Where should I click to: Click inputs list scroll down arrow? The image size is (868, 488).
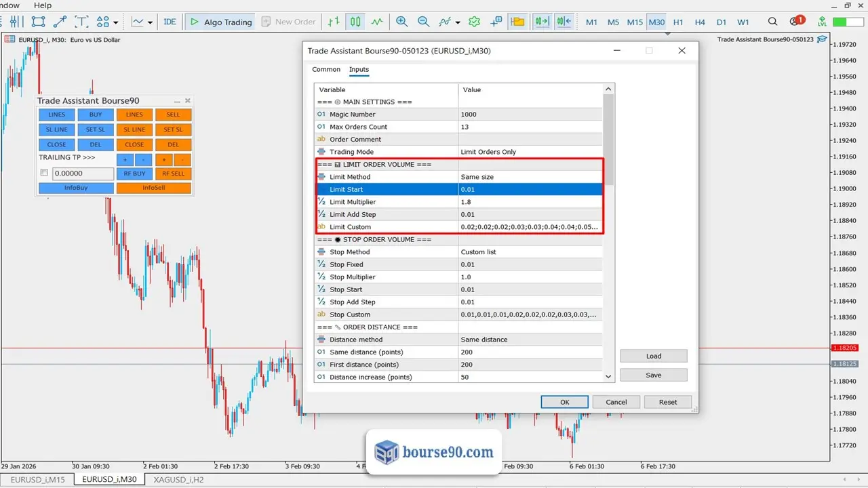[x=608, y=377]
